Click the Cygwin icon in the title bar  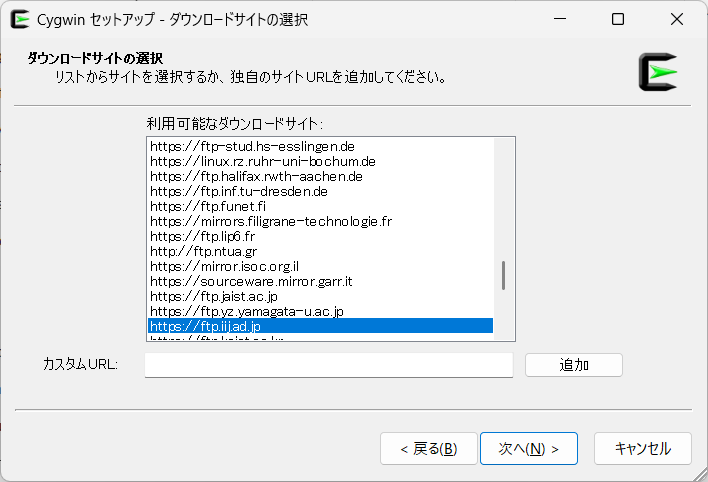coord(20,19)
